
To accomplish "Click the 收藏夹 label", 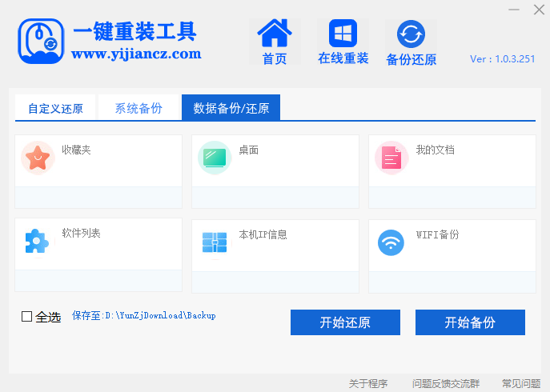I will tap(77, 150).
